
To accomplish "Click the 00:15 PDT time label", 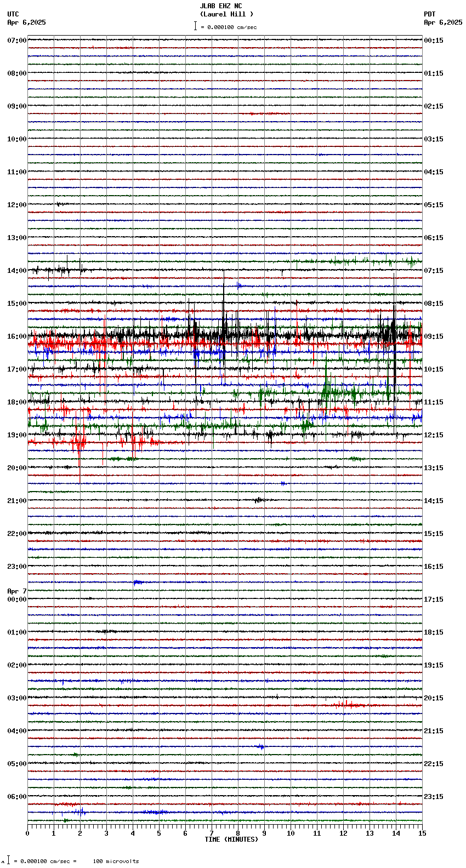I will point(434,41).
